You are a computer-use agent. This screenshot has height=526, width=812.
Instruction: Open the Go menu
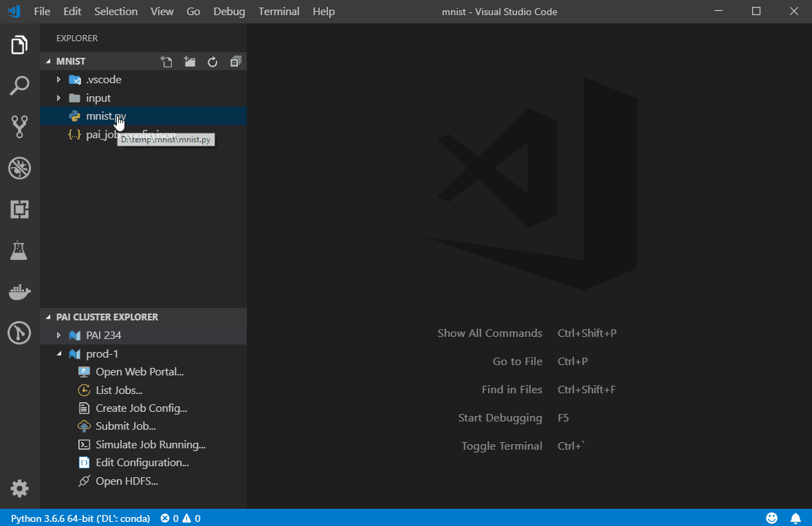[193, 12]
